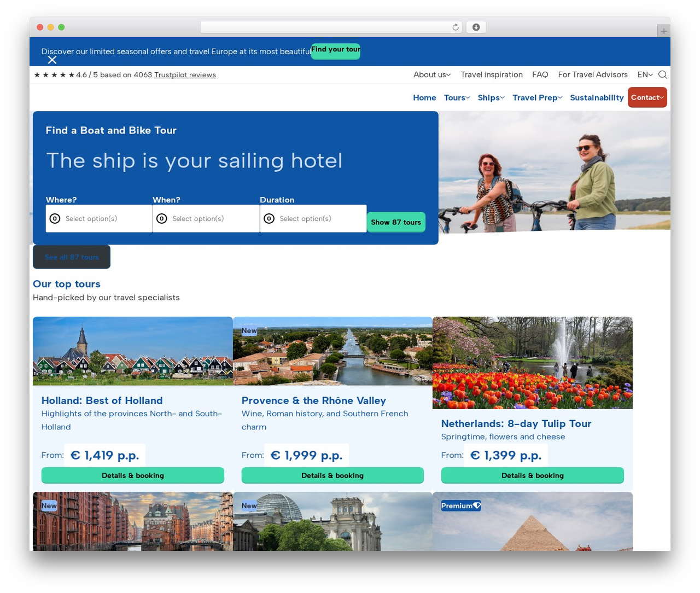Click the Find your tour button

coord(336,51)
